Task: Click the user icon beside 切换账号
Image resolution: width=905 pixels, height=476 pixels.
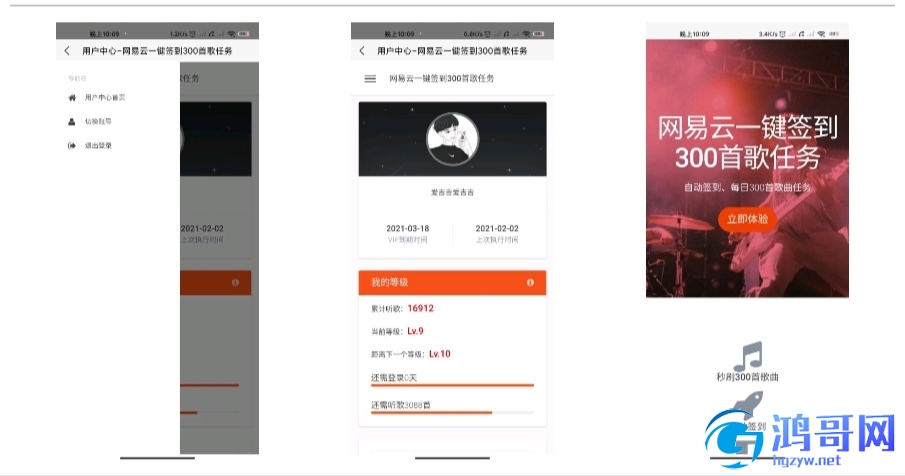Action: click(x=72, y=122)
